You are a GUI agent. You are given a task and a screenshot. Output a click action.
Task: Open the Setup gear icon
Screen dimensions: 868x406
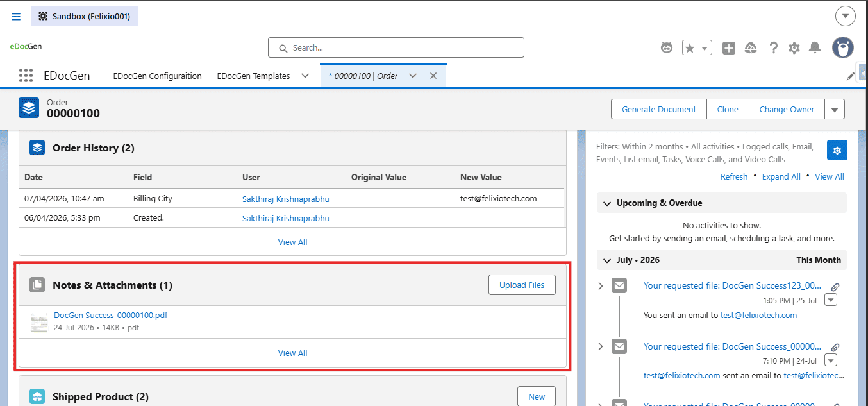[794, 48]
